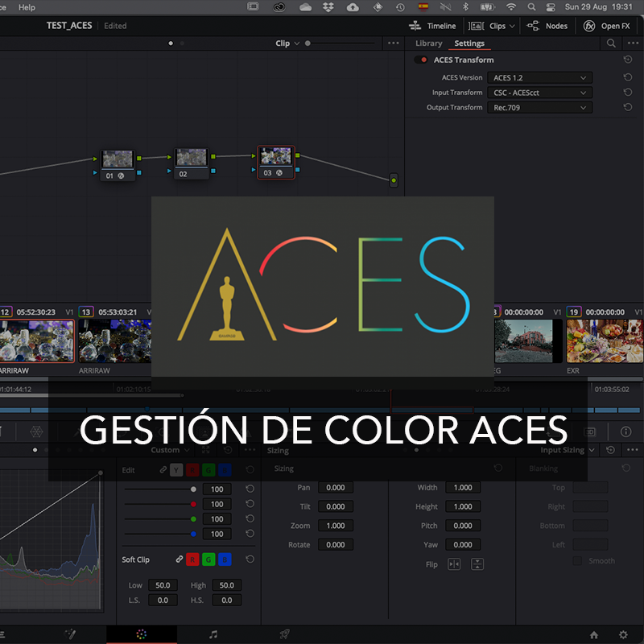Select clip 13 ARRIRAW thumbnail
The image size is (644, 644).
(x=115, y=341)
